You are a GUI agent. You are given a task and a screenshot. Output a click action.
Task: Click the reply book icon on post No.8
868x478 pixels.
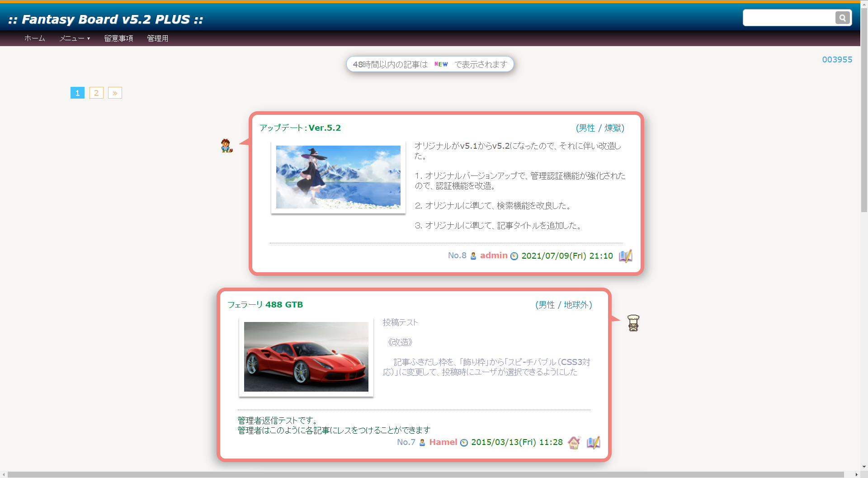pos(625,256)
